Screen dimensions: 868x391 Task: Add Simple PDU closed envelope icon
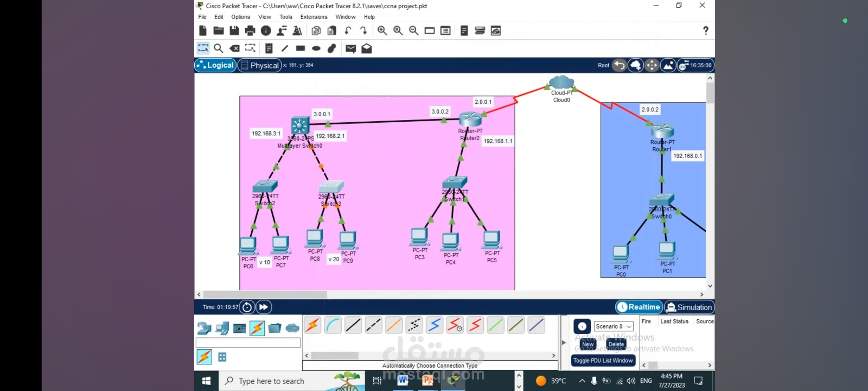point(350,49)
